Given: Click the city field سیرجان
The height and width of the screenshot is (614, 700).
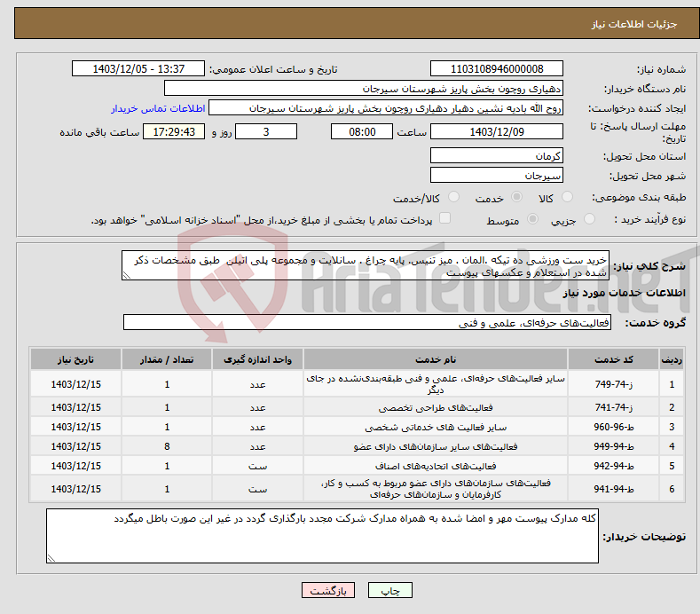Looking at the screenshot, I should click(x=497, y=175).
